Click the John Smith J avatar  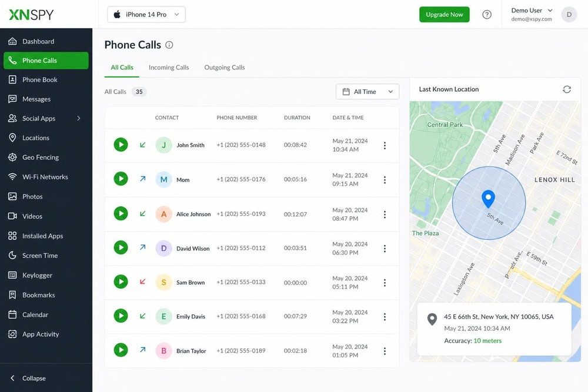coord(163,145)
